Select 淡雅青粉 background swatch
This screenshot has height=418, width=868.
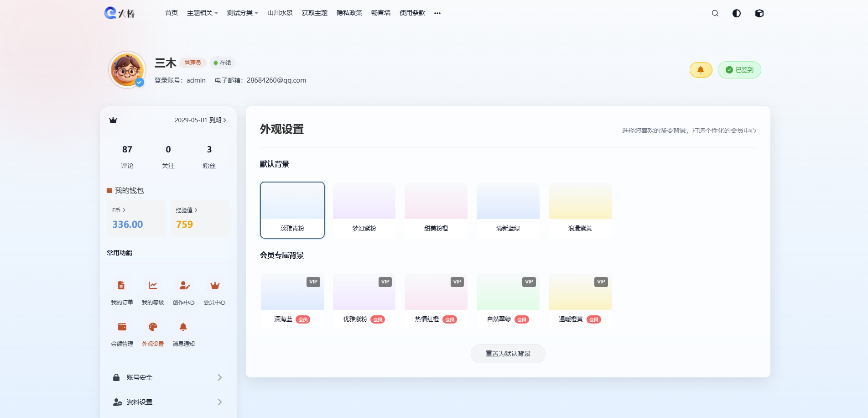coord(292,210)
